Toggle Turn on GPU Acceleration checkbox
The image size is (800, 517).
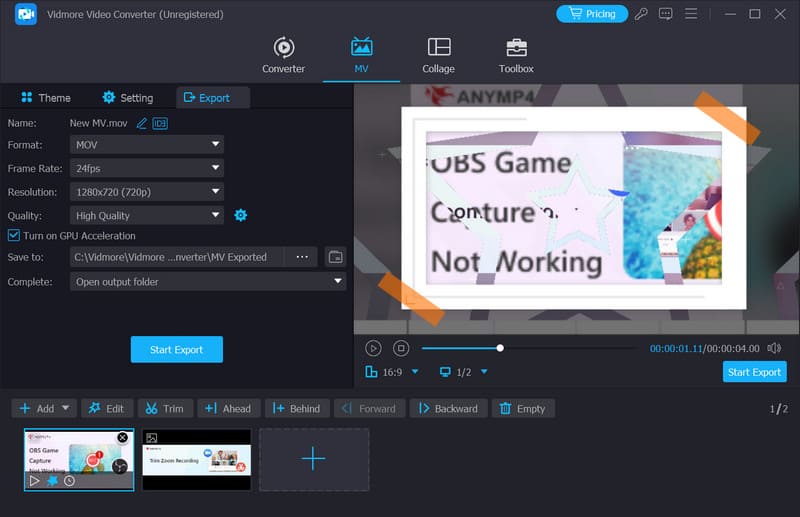pos(14,236)
